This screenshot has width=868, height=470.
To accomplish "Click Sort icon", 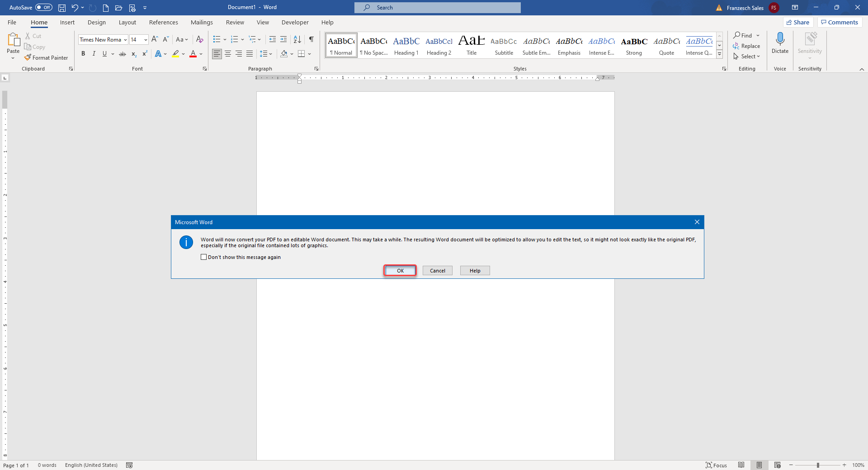I will point(297,39).
